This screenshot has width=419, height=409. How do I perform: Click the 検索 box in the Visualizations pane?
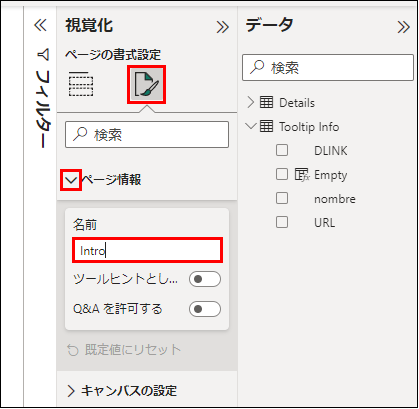coord(147,134)
